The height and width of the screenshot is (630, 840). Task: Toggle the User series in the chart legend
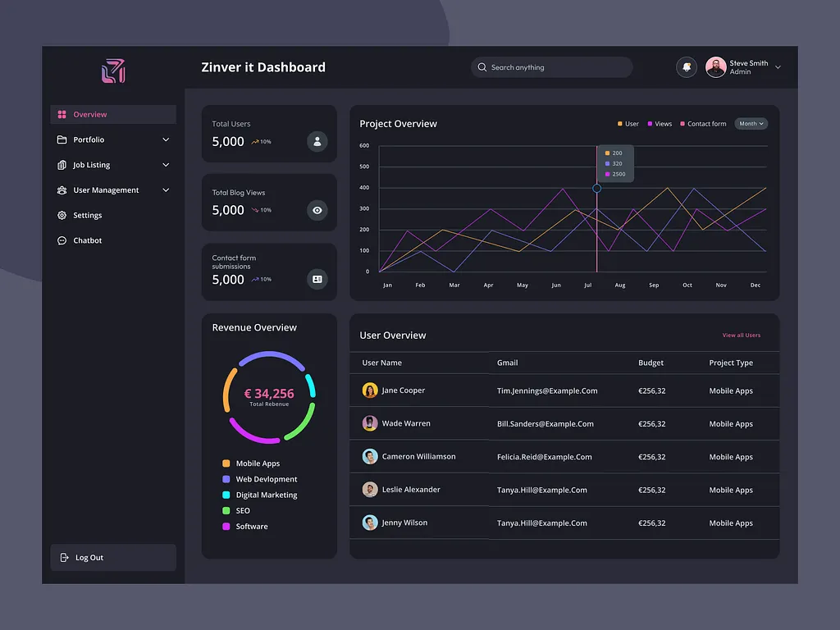coord(625,123)
